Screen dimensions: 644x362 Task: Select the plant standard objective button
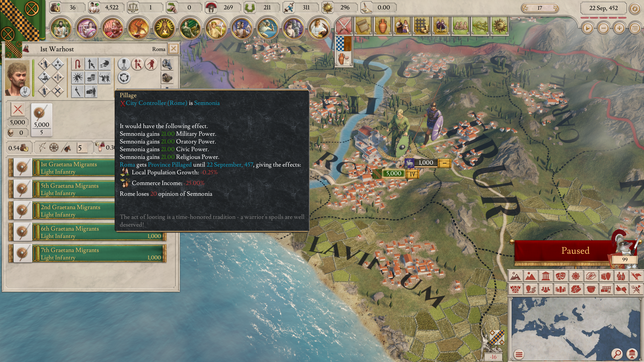tap(124, 64)
